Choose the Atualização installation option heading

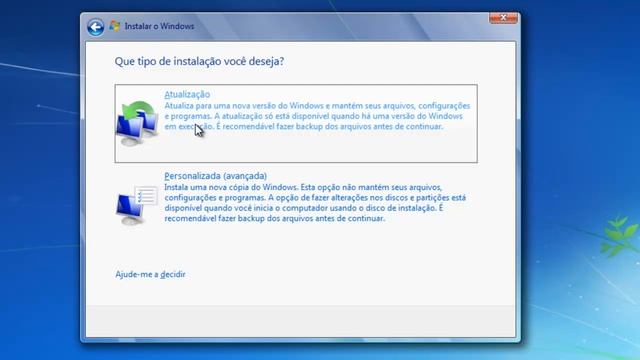pos(187,94)
